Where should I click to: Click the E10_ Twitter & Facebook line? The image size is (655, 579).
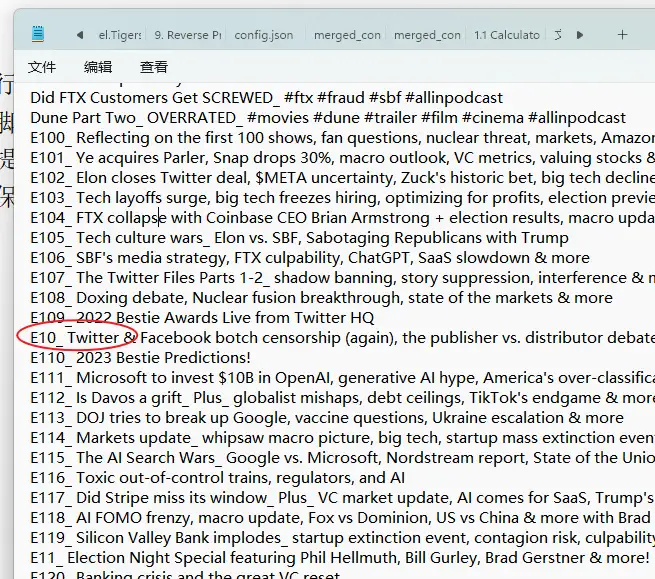(343, 338)
